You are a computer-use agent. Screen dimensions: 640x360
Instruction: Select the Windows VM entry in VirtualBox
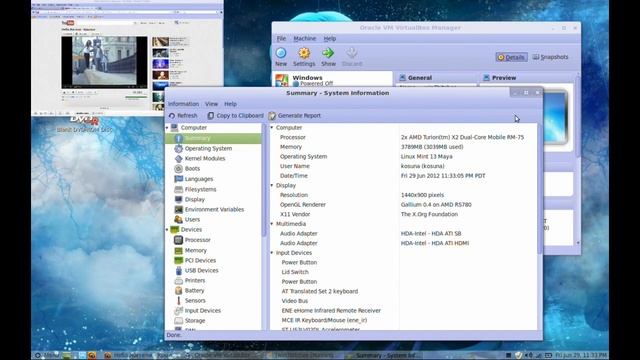332,80
